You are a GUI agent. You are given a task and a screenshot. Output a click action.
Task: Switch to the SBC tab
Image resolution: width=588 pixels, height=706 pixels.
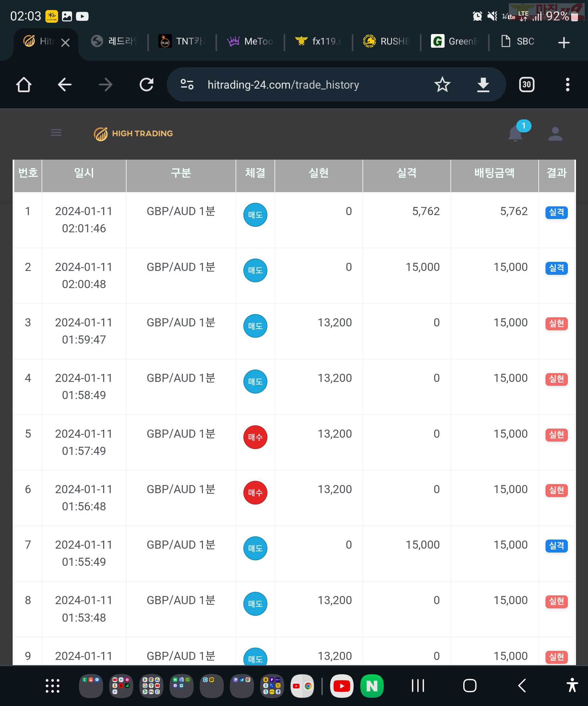click(x=518, y=41)
